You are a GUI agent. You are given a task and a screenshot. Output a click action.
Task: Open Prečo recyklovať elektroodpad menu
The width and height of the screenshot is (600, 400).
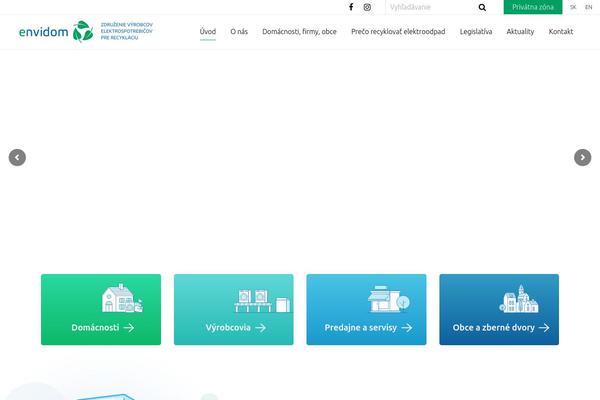[x=398, y=32]
